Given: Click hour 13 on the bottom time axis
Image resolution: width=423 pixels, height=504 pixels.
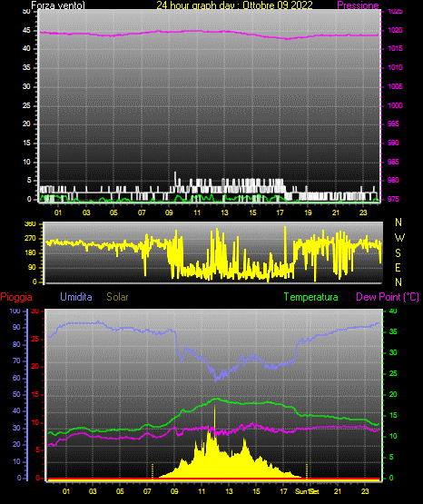Looking at the screenshot, I should [229, 491].
